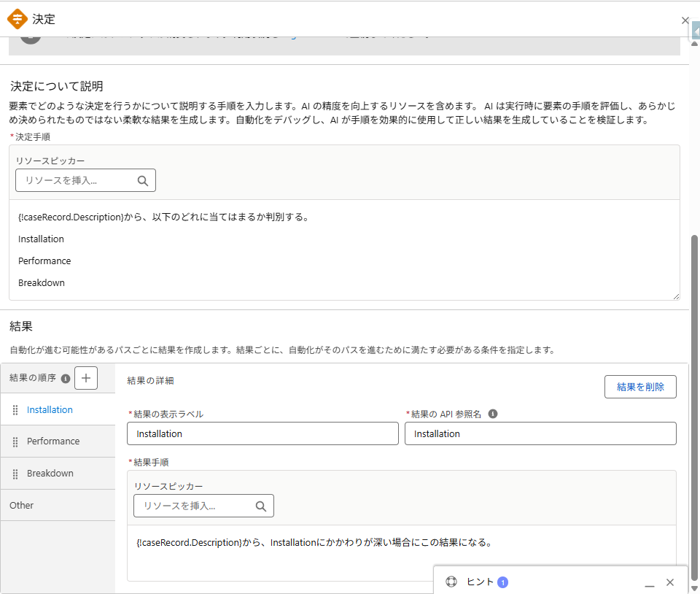Click the ヒント lifebuoy help icon
The width and height of the screenshot is (700, 594).
[451, 582]
